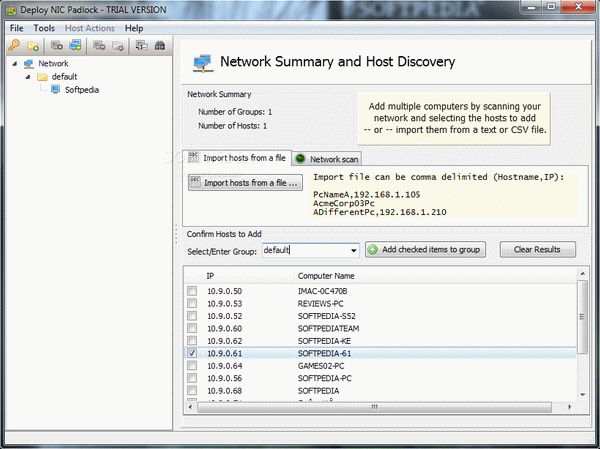Click the default group folder icon

[42, 77]
